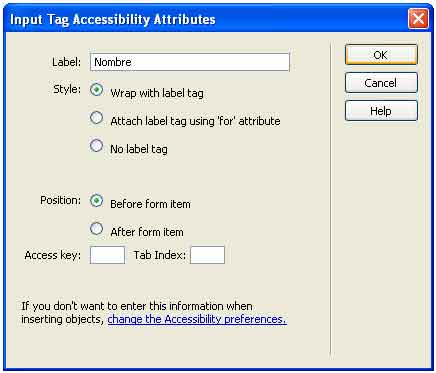Click the 'After form item' option text
The image size is (436, 373).
147,232
